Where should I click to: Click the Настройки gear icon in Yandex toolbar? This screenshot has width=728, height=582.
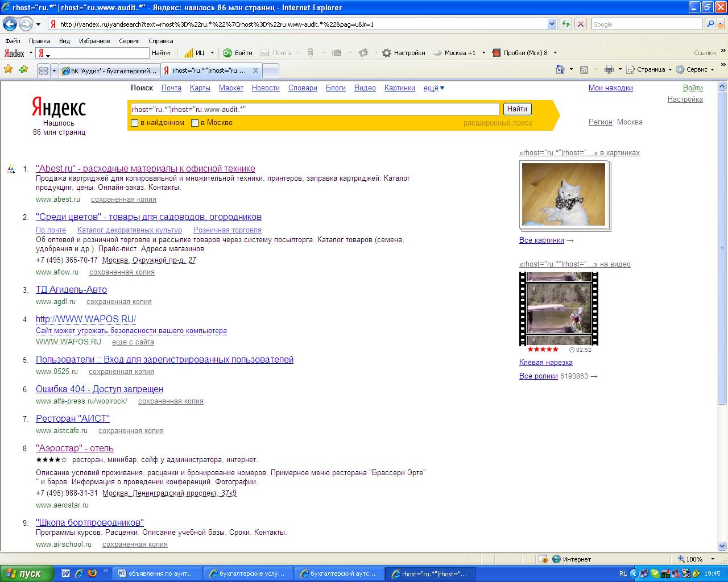tap(387, 53)
